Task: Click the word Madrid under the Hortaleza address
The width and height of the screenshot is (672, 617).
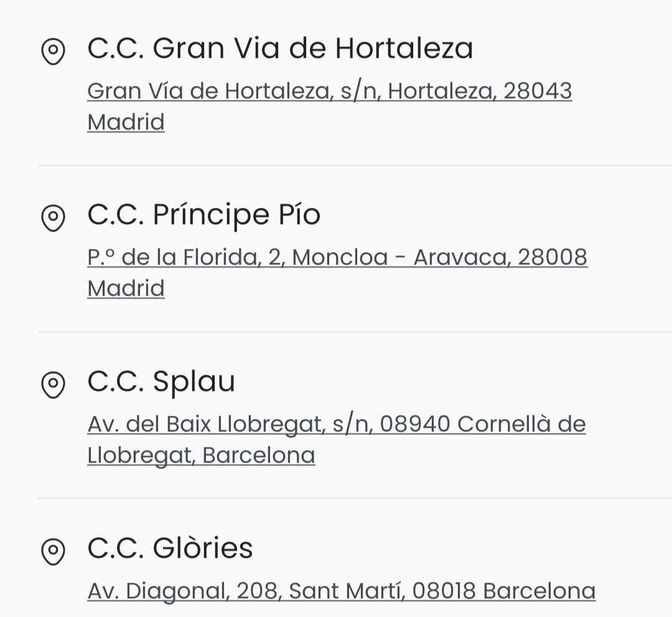Action: [126, 122]
